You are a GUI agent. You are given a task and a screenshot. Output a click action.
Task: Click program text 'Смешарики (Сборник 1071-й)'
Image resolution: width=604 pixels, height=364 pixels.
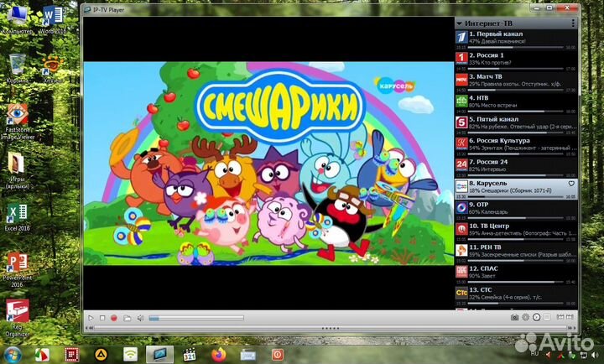pyautogui.click(x=514, y=190)
